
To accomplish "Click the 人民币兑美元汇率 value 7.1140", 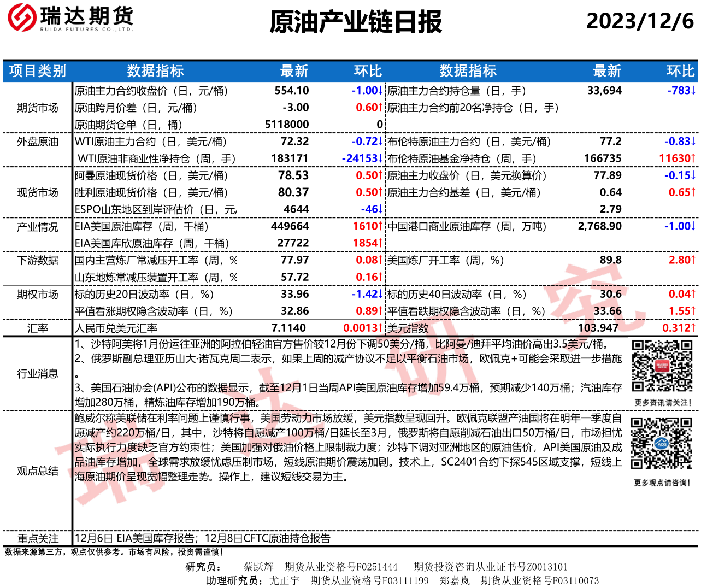I will pos(288,328).
